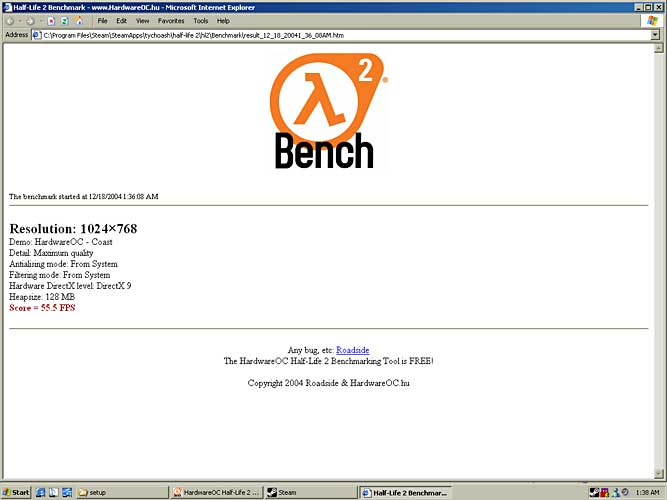Click the Steam system tray icon

[594, 492]
